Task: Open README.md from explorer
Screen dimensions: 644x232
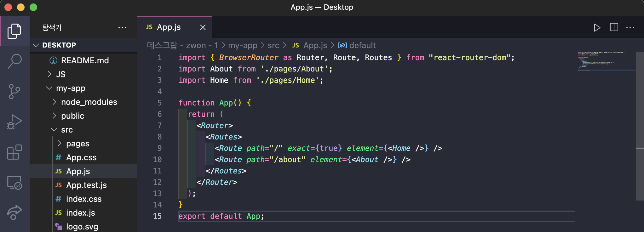Action: tap(85, 60)
